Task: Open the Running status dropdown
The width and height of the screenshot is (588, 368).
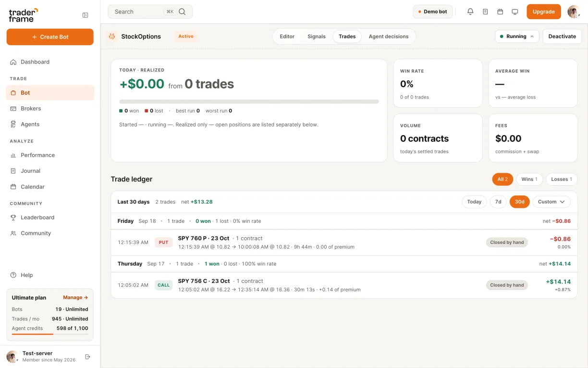Action: pyautogui.click(x=517, y=37)
